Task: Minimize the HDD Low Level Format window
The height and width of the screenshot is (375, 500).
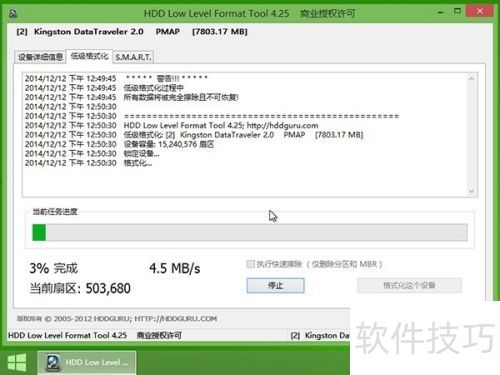Action: 441,13
